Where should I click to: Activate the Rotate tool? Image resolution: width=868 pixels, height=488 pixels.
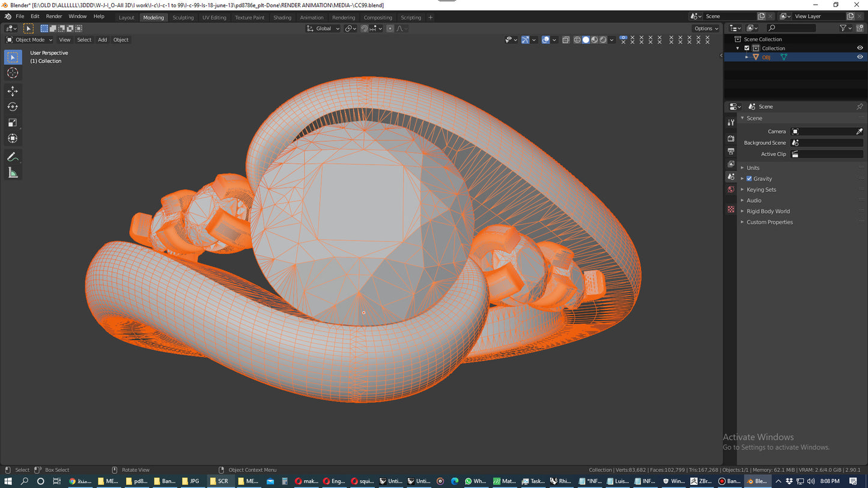13,107
